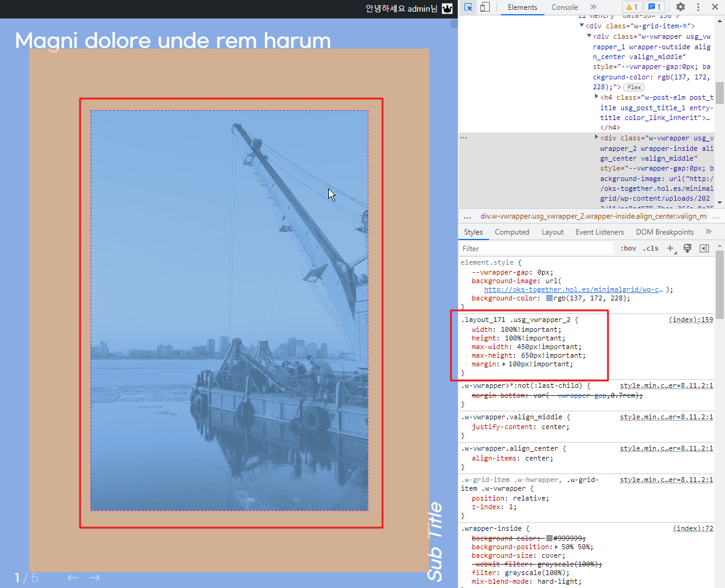Show more style pane tabs
Screen dimensions: 725x588
click(708, 232)
